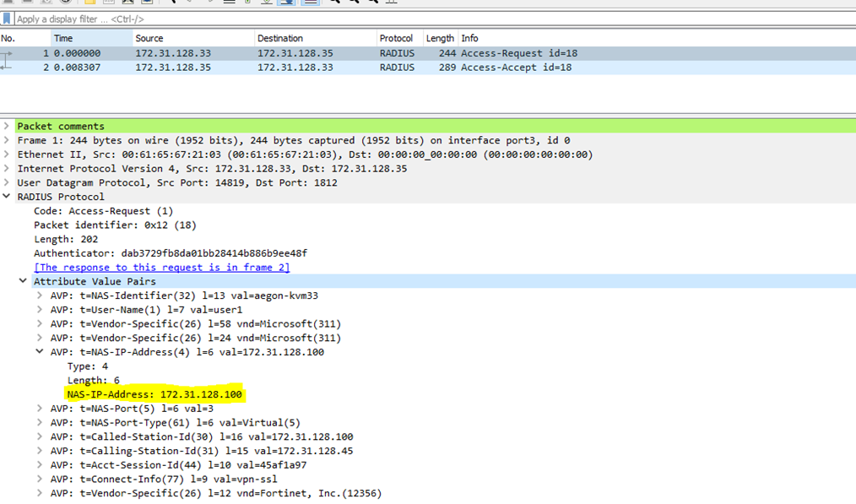Screen dimensions: 856x504
Task: Collapse the Attribute Value Pairs node
Action: [23, 281]
